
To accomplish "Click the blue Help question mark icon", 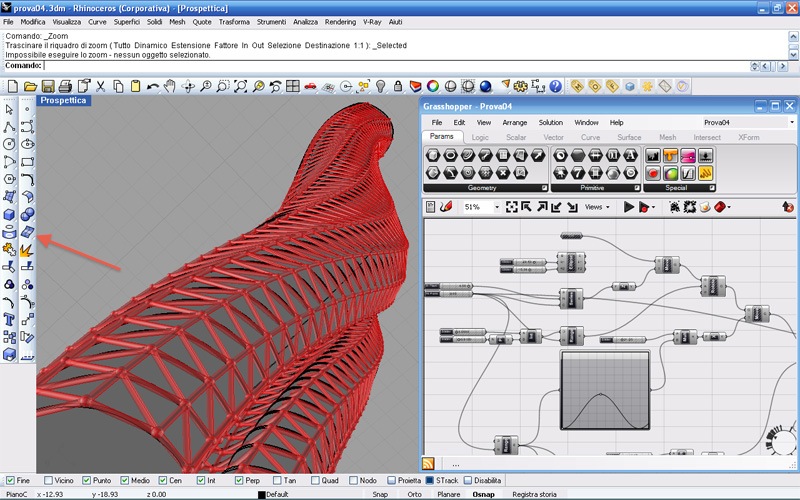I will (x=556, y=86).
